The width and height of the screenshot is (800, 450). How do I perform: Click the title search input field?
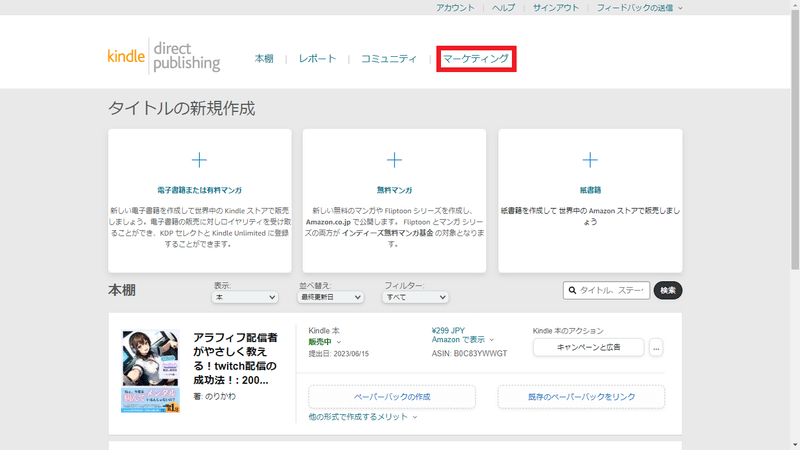607,290
